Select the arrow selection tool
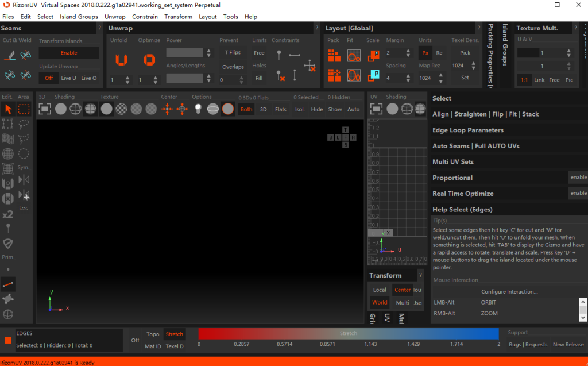 click(8, 109)
